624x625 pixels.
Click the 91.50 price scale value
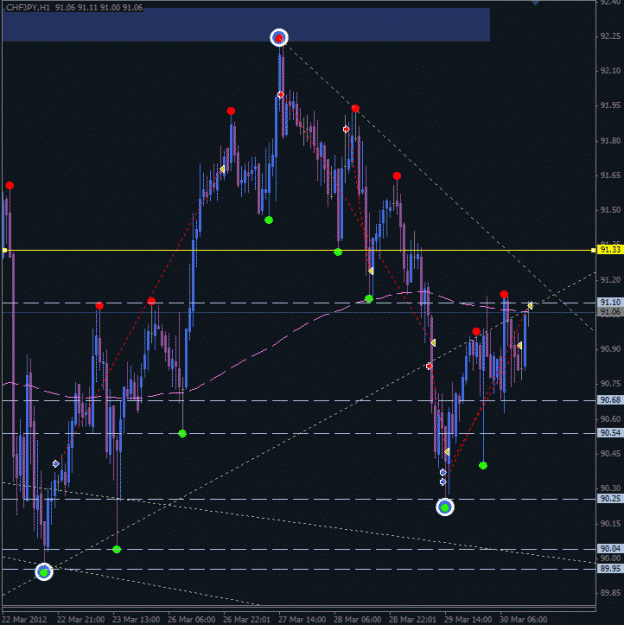610,210
